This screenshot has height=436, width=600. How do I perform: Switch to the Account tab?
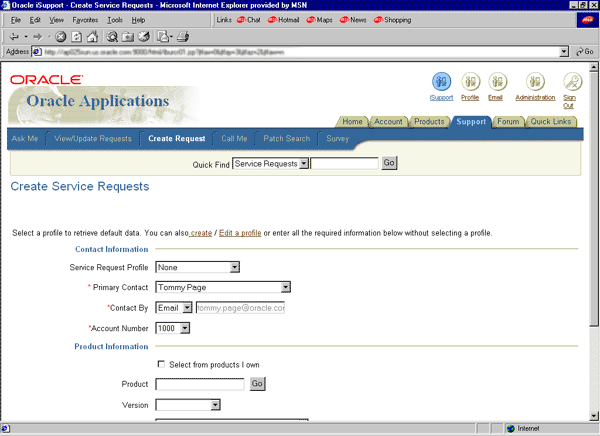tap(388, 122)
